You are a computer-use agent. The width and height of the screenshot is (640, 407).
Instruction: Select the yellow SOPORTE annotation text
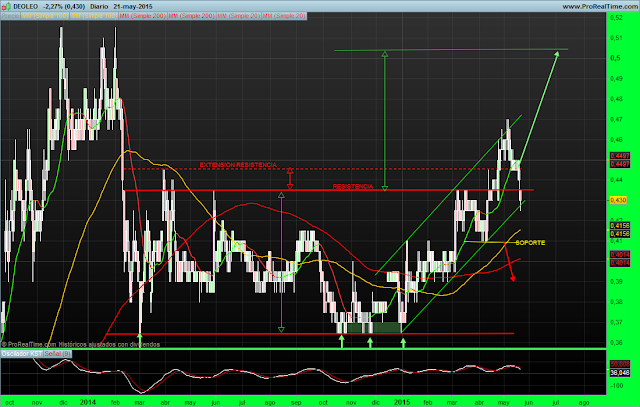pyautogui.click(x=530, y=242)
